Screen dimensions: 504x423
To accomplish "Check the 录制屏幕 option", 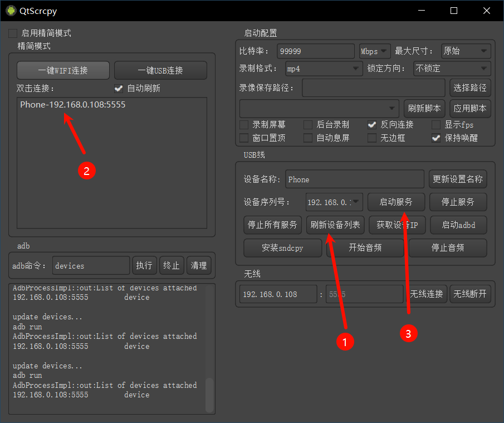I will click(x=244, y=125).
